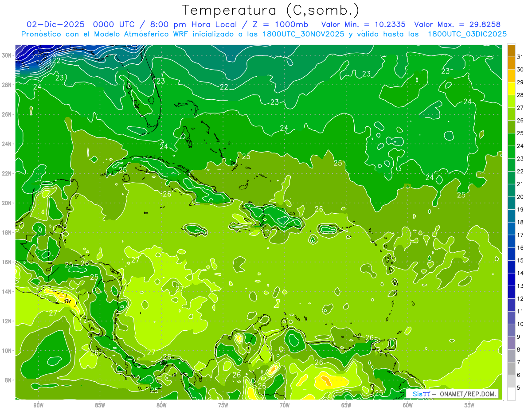Click the legend scale value '15'
Viewport: 532px width, 411px height.
point(520,261)
